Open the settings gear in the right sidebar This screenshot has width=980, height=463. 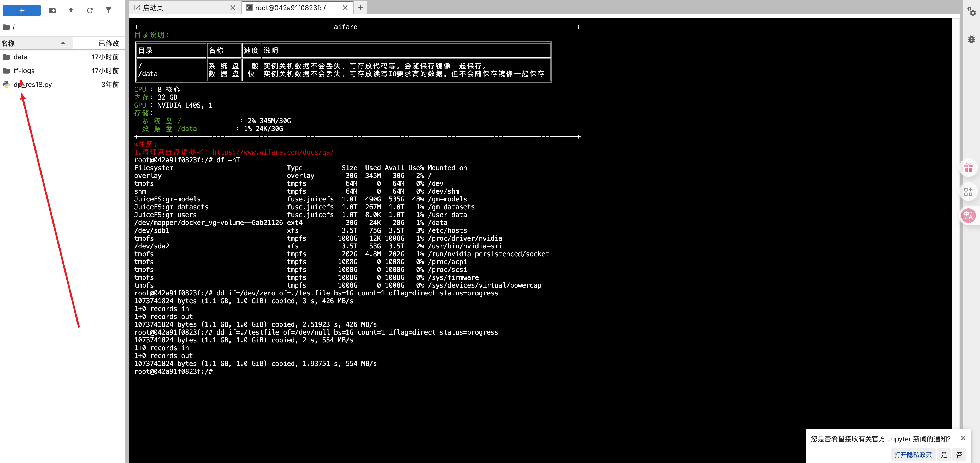coord(971,11)
